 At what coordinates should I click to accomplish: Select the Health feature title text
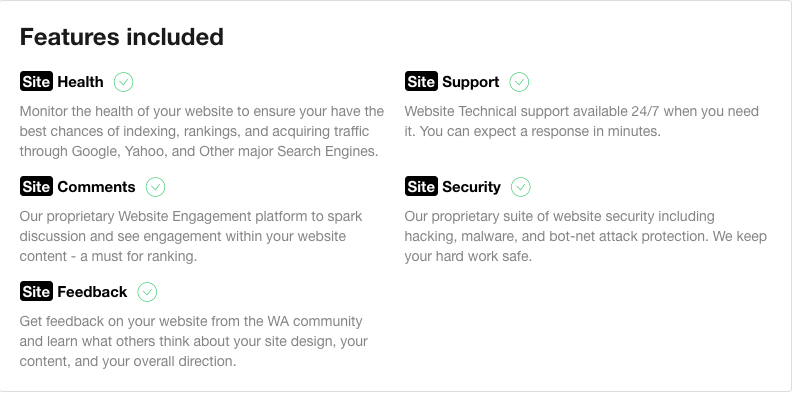point(81,82)
